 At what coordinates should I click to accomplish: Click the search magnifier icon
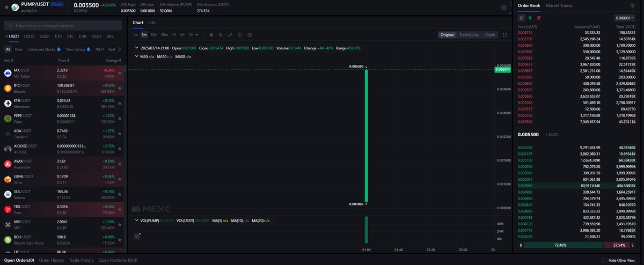11,25
